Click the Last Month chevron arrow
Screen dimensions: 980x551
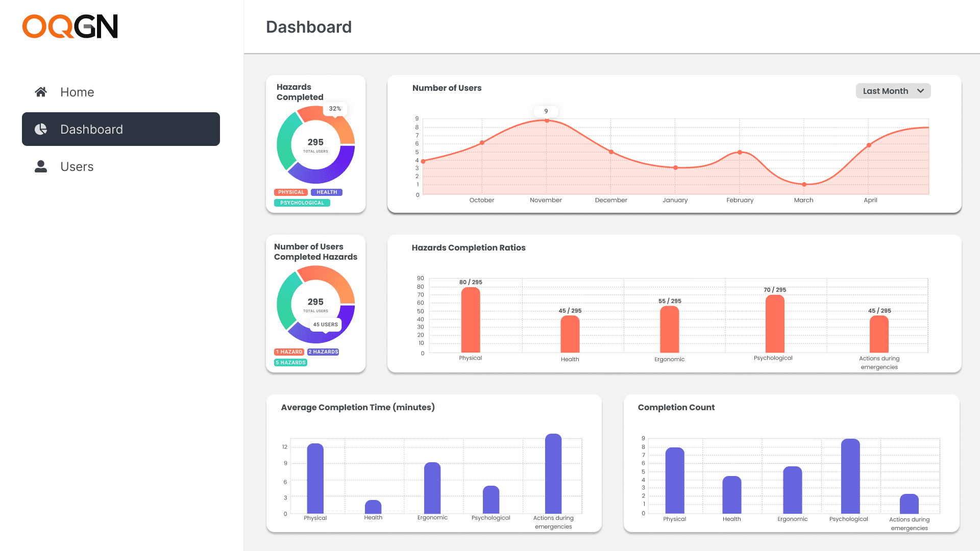(x=920, y=91)
